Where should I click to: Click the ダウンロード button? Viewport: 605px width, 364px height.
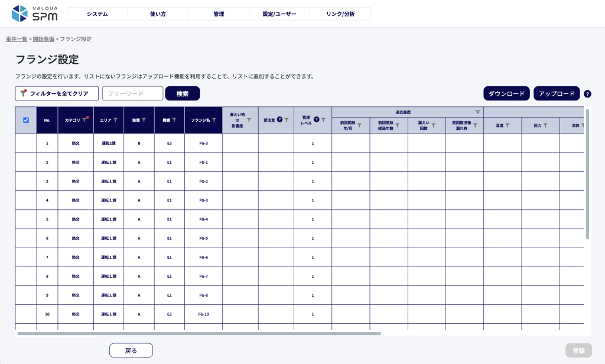click(506, 93)
